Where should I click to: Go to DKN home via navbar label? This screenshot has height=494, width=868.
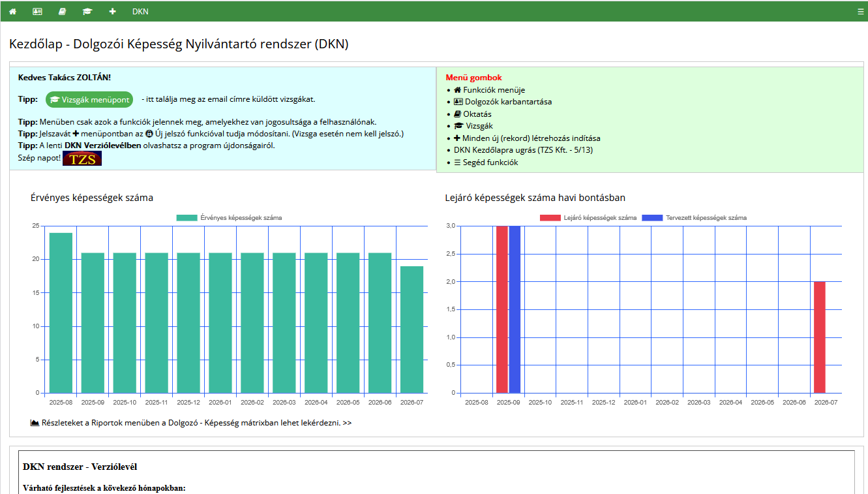coord(140,12)
